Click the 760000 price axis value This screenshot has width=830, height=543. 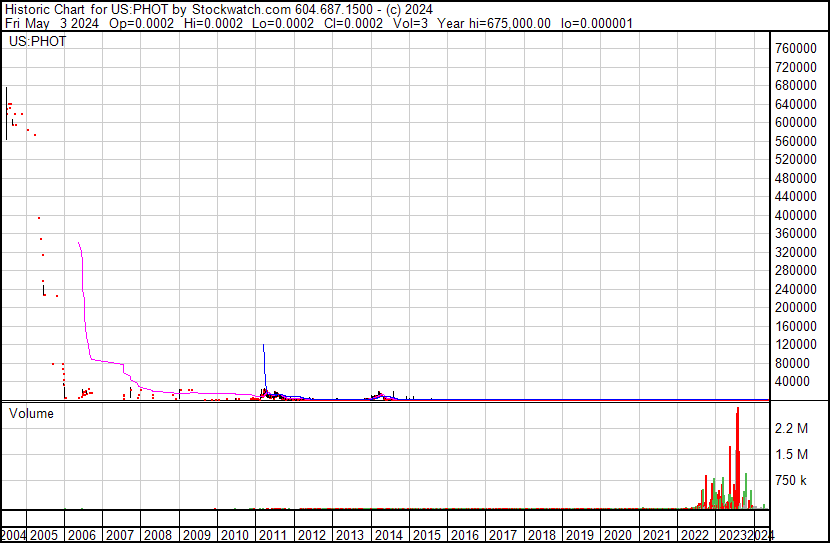click(x=796, y=48)
